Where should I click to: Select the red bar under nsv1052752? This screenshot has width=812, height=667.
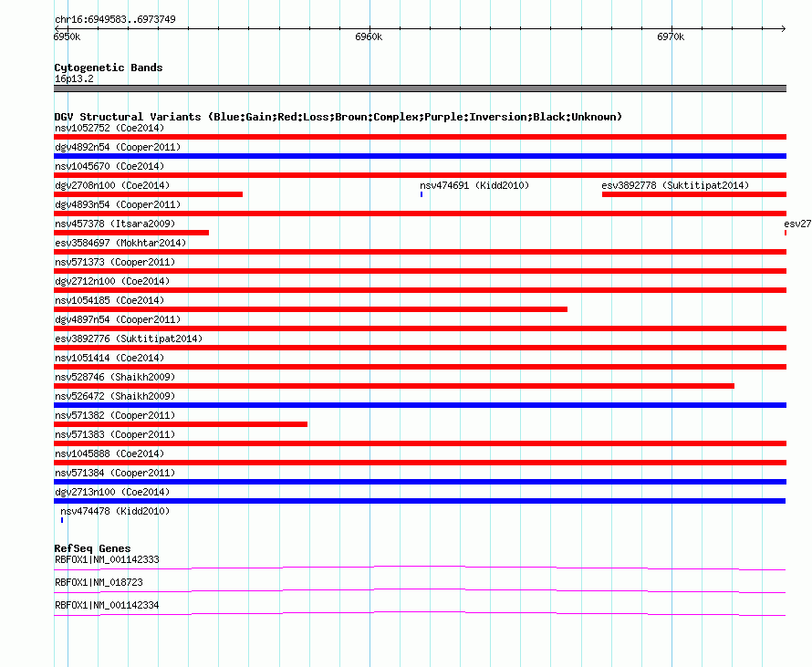[420, 137]
